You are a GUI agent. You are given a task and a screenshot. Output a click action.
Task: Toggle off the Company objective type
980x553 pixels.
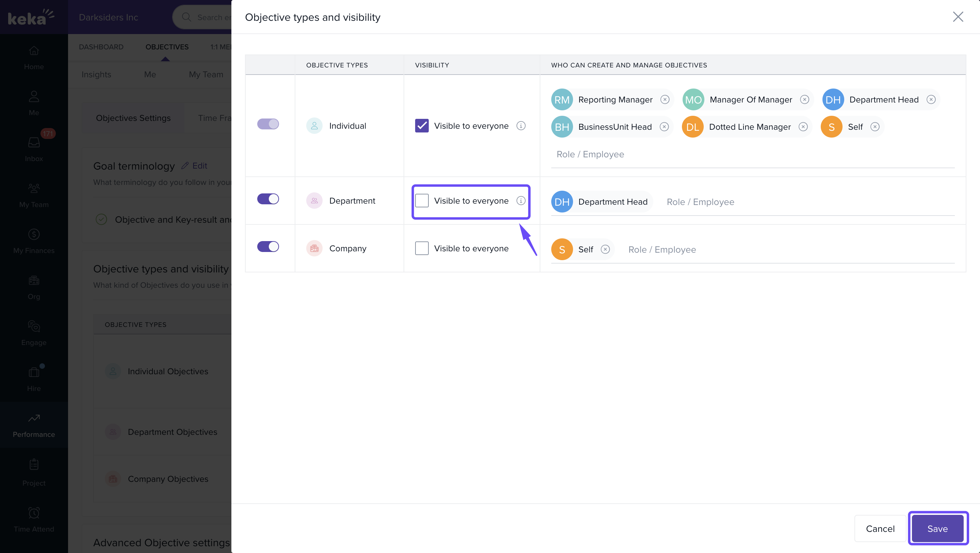(x=268, y=247)
